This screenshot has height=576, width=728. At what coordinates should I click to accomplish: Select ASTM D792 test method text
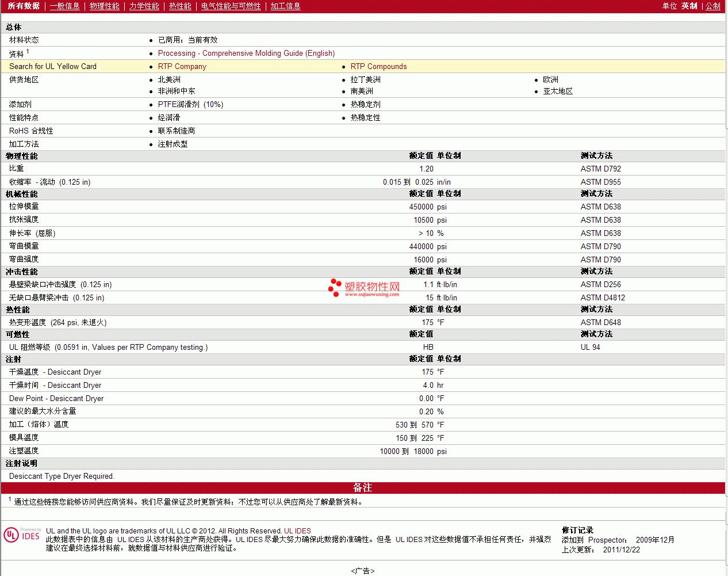[x=601, y=169]
